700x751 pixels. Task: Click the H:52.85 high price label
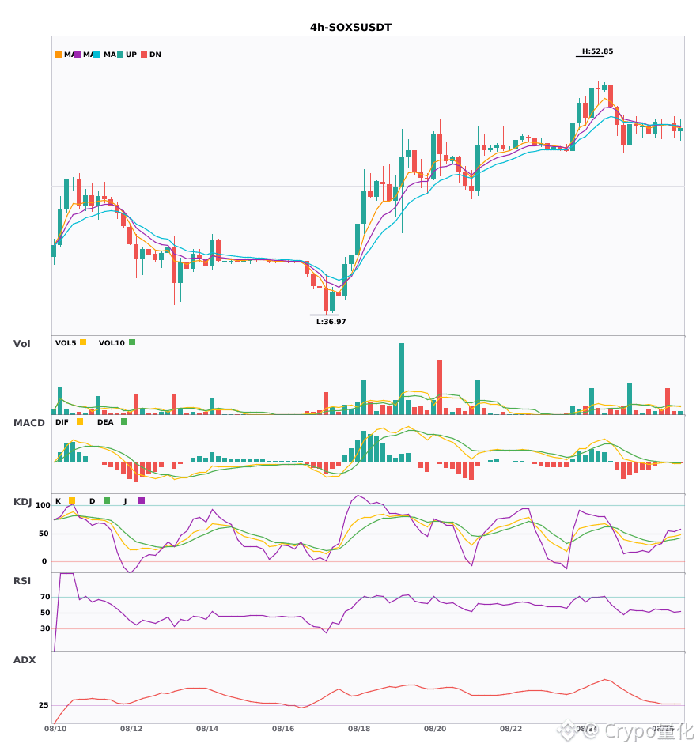click(597, 51)
